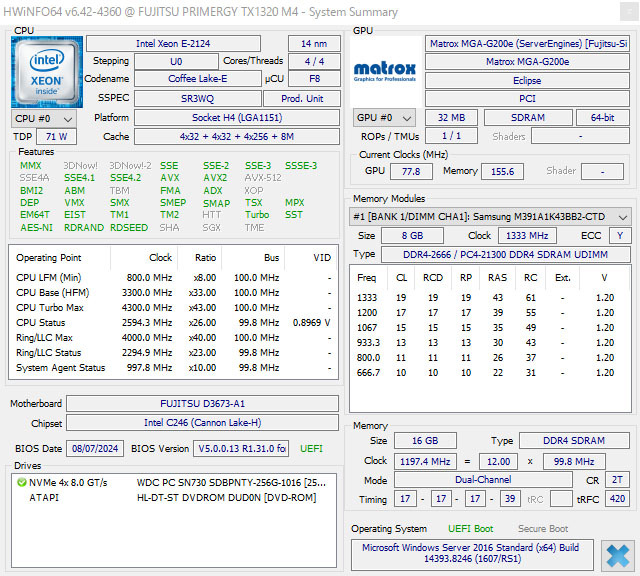Click the Matrox graphics logo
640x576 pixels.
tap(385, 72)
